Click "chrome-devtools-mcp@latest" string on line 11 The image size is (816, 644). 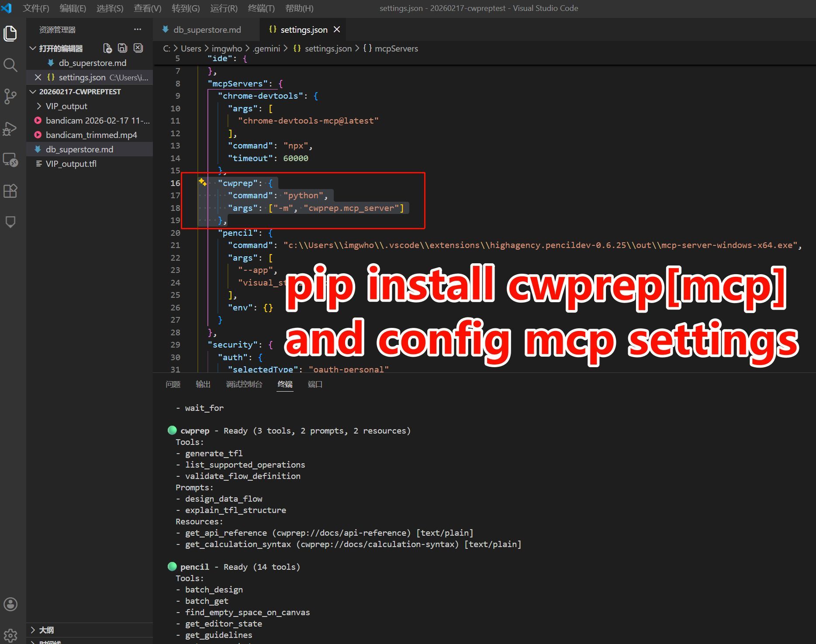click(308, 121)
